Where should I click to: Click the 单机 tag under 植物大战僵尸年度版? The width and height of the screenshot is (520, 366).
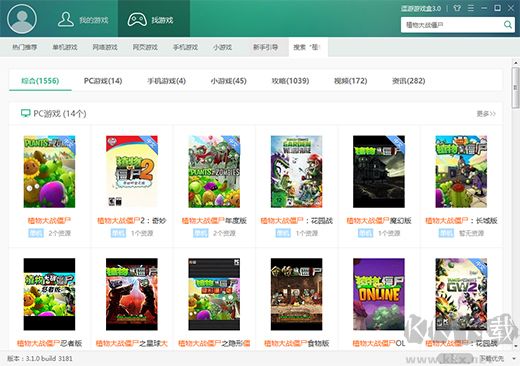[x=201, y=233]
